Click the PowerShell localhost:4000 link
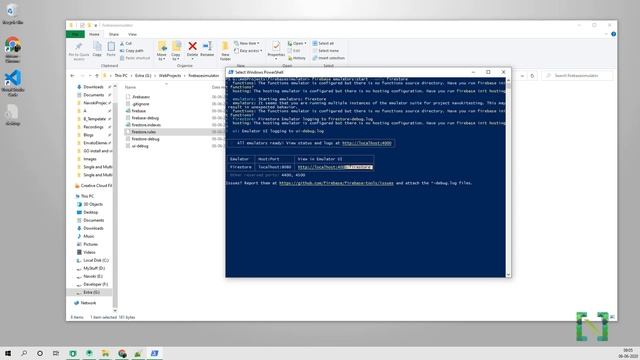 [x=367, y=143]
